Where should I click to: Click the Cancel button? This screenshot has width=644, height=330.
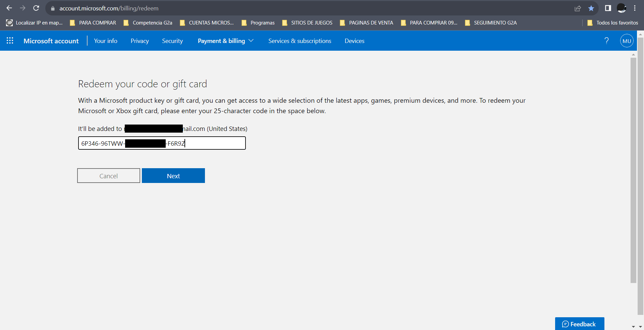pyautogui.click(x=109, y=176)
